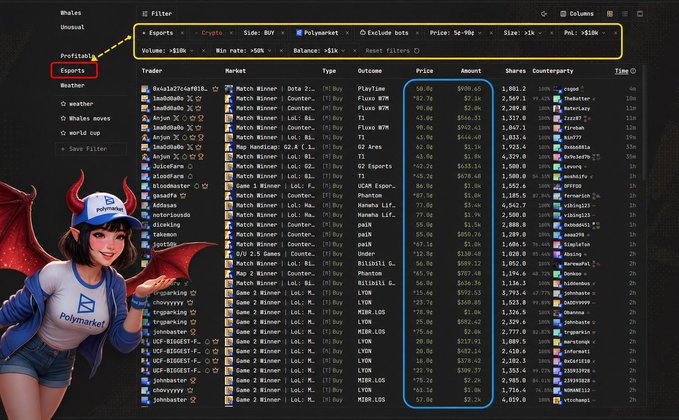This screenshot has width=679, height=420.
Task: Click the sound alert icon beside Columns
Action: 544,14
